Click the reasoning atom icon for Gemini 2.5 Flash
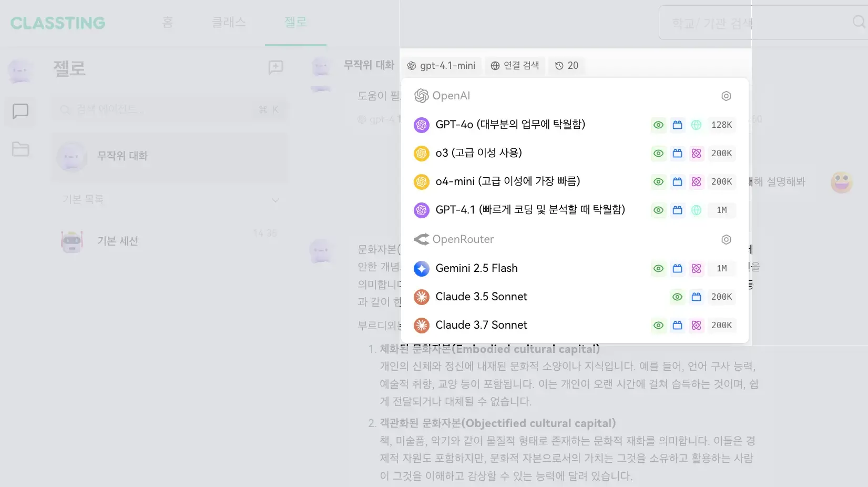 click(x=696, y=268)
